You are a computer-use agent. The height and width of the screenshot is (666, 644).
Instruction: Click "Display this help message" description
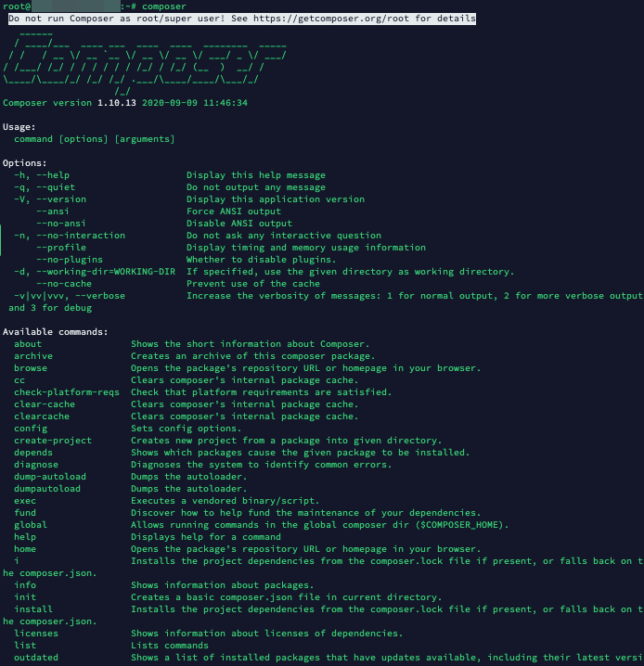pos(256,175)
